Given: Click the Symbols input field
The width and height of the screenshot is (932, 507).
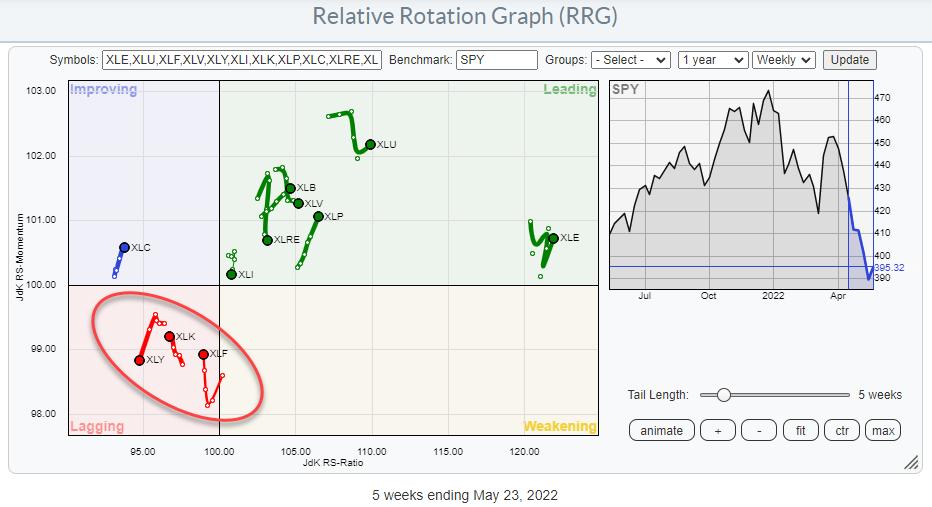Looking at the screenshot, I should click(241, 60).
